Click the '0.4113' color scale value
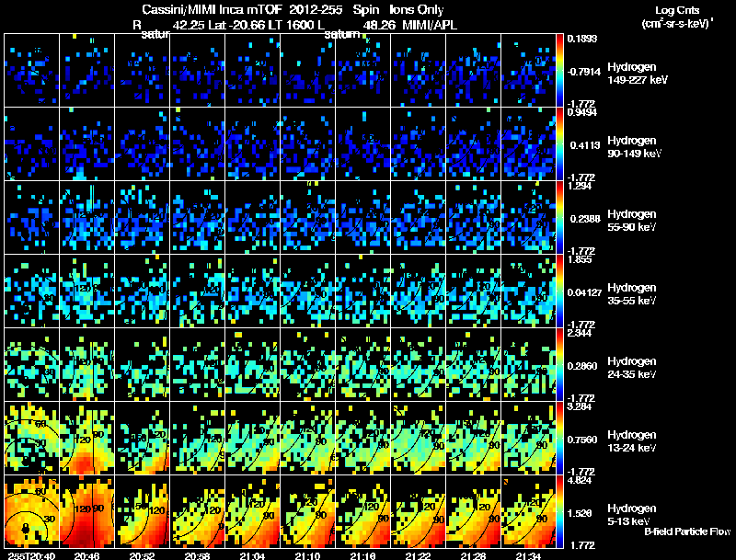 point(585,145)
